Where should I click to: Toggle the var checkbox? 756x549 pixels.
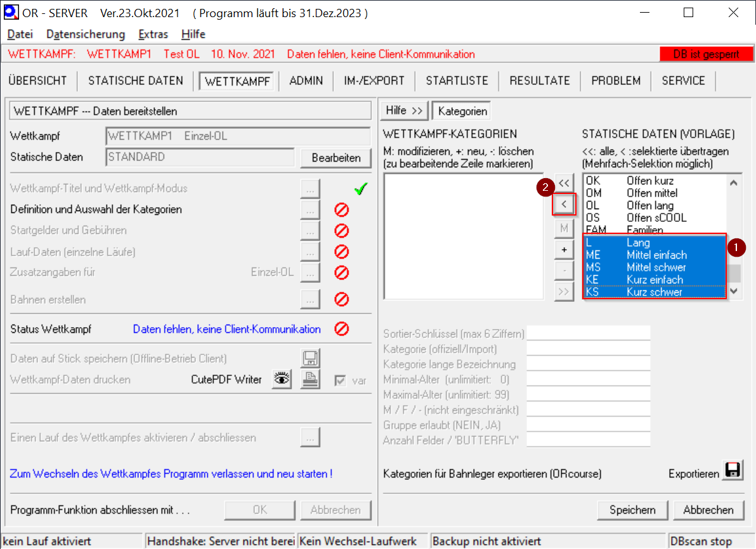341,380
